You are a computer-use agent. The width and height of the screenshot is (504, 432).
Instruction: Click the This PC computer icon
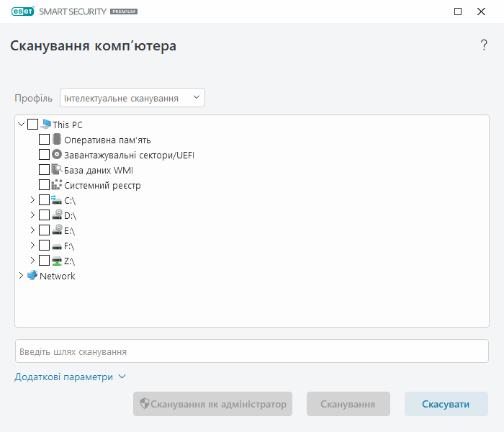(x=46, y=125)
